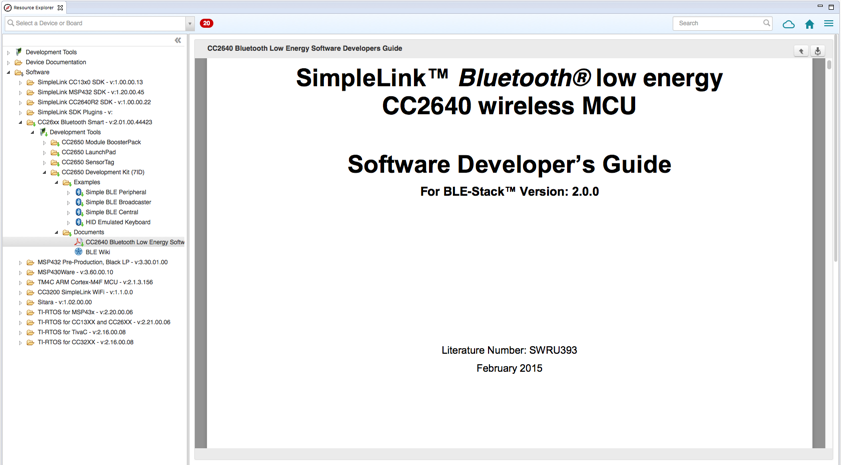Click the Simple BLE Peripheral project icon

[x=79, y=192]
